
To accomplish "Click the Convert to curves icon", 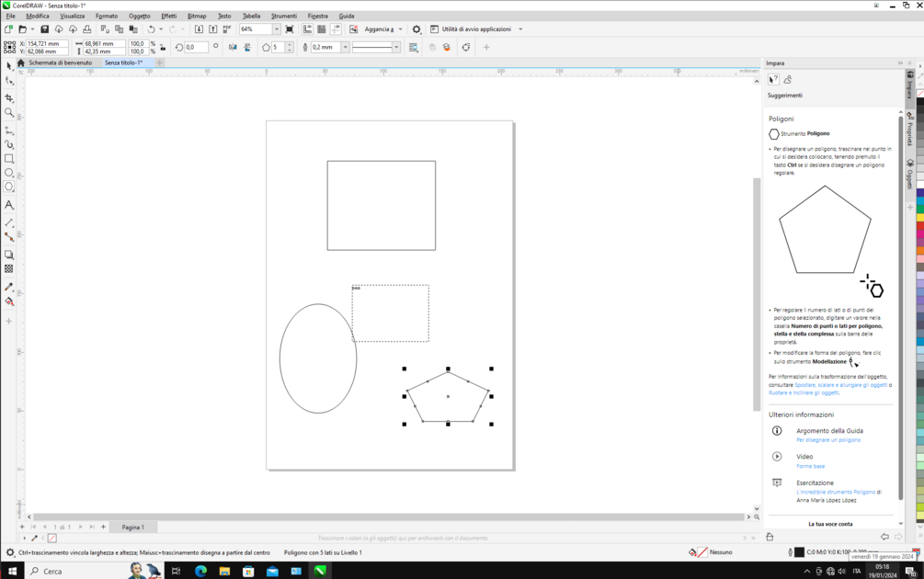I will click(x=466, y=47).
